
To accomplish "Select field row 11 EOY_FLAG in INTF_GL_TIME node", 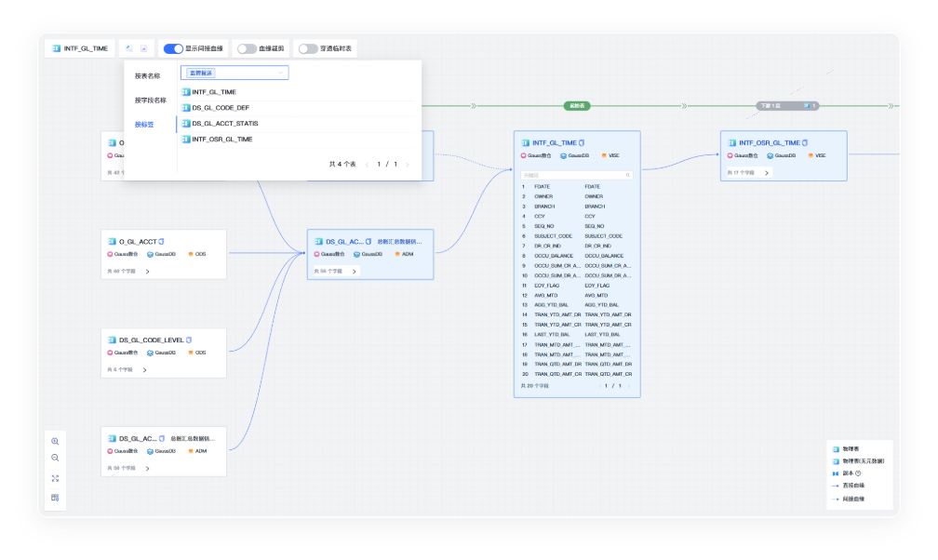I will pos(577,286).
